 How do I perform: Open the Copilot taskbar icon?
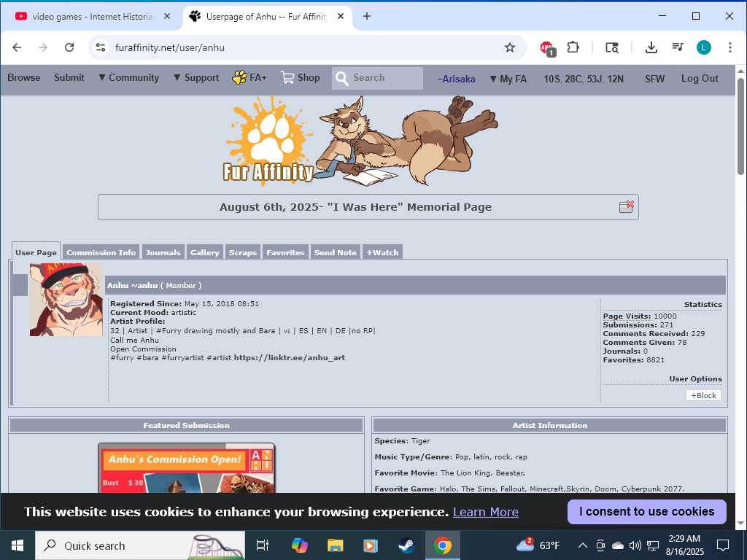(x=300, y=545)
